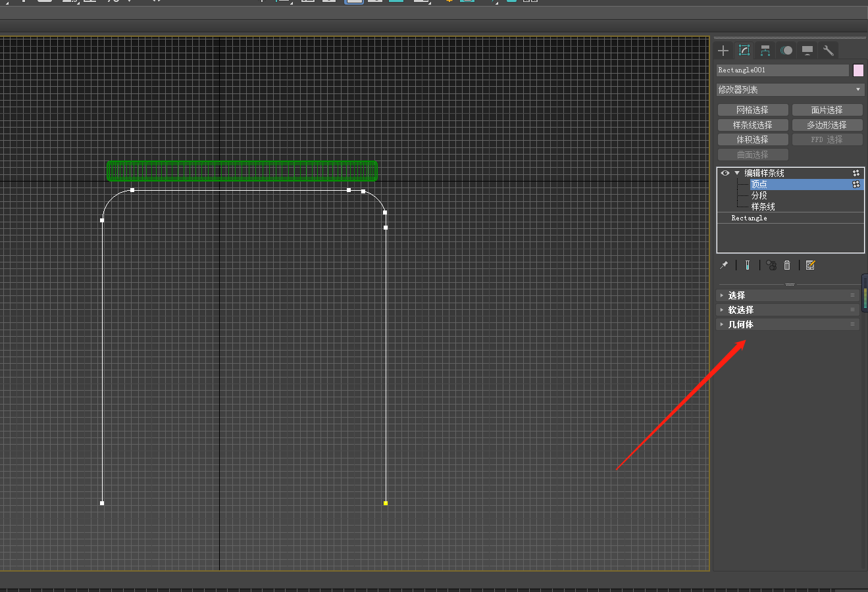Select the Rectangle base object in stack
Screen dimensions: 868x592
(x=749, y=218)
